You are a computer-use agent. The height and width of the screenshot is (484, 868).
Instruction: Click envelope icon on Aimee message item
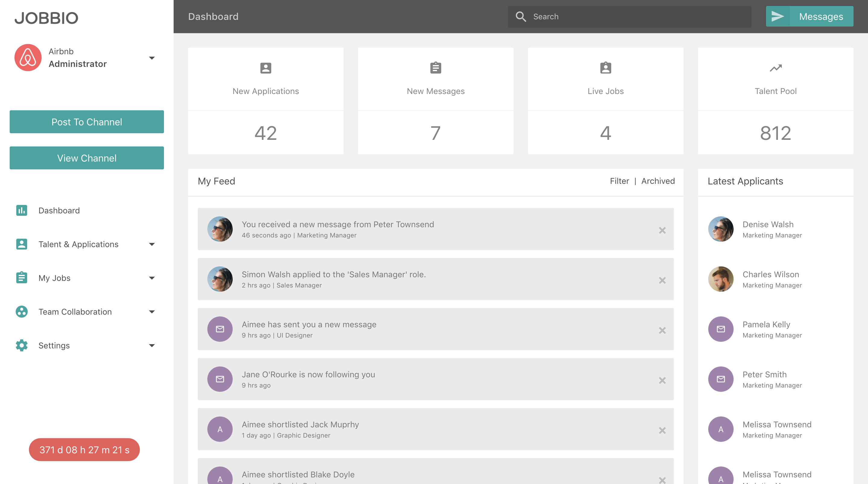tap(220, 329)
